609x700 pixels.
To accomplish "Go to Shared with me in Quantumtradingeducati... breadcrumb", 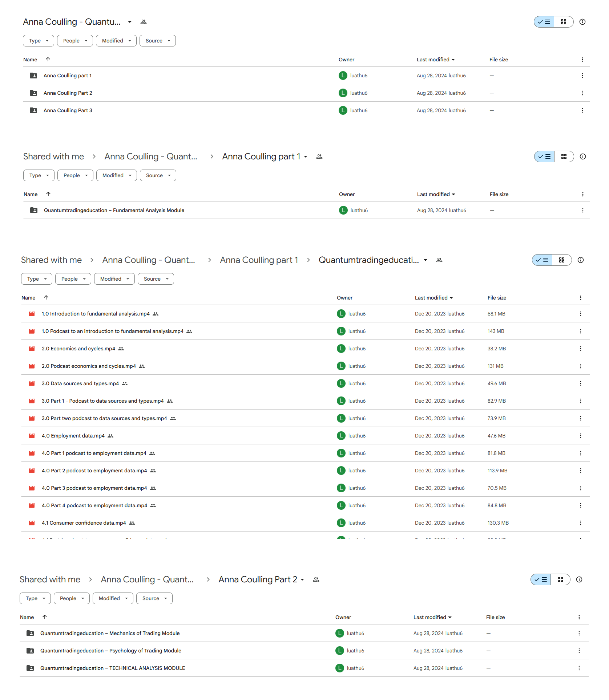I will (51, 260).
